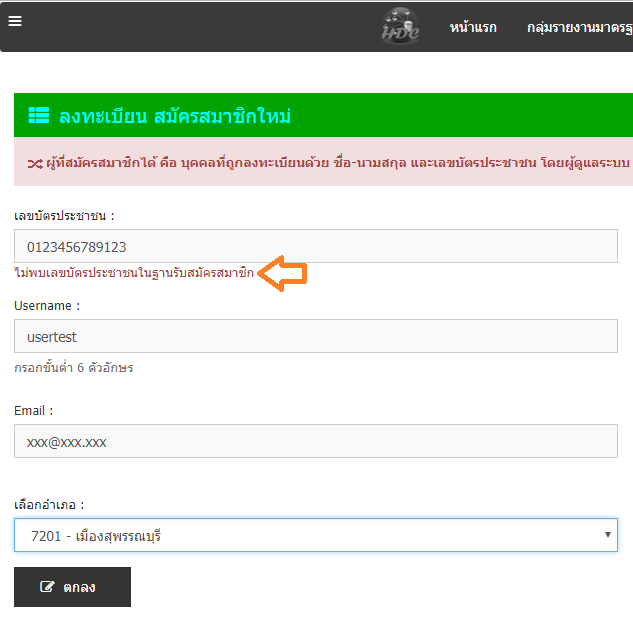Click the list icon in green header
This screenshot has height=636, width=633.
[x=38, y=116]
